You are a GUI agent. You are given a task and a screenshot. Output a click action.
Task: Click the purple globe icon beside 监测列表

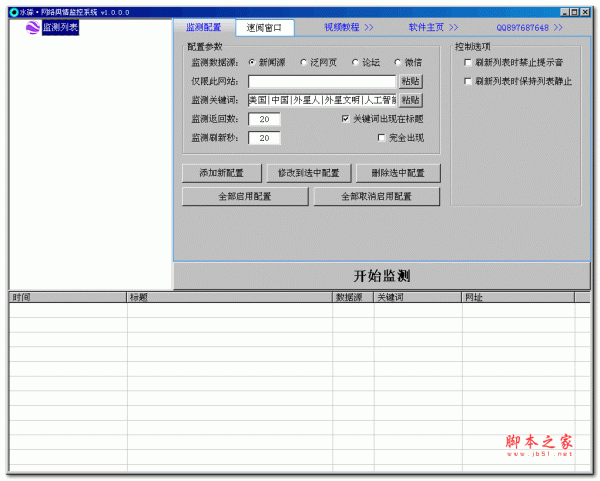pyautogui.click(x=31, y=27)
